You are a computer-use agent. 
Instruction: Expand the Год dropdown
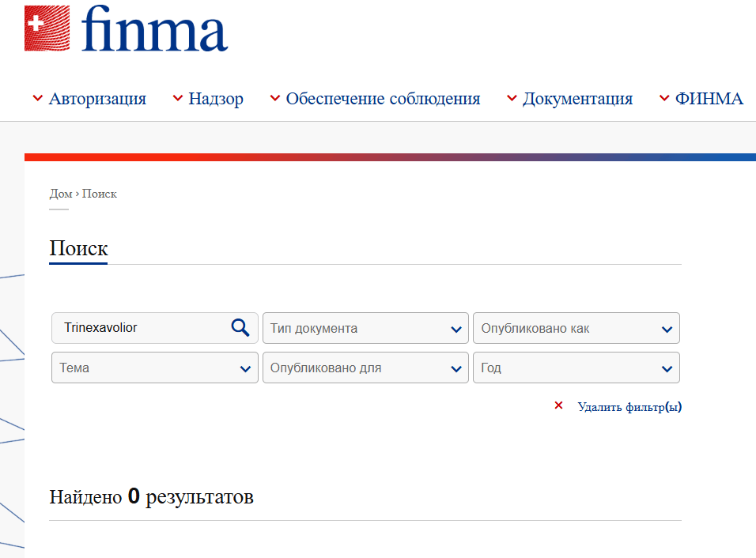click(x=576, y=367)
